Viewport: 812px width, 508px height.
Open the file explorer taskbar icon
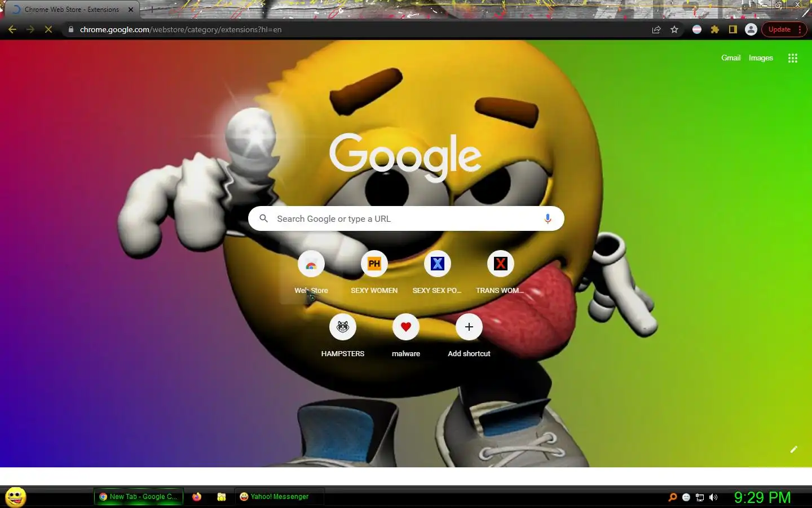pos(222,497)
